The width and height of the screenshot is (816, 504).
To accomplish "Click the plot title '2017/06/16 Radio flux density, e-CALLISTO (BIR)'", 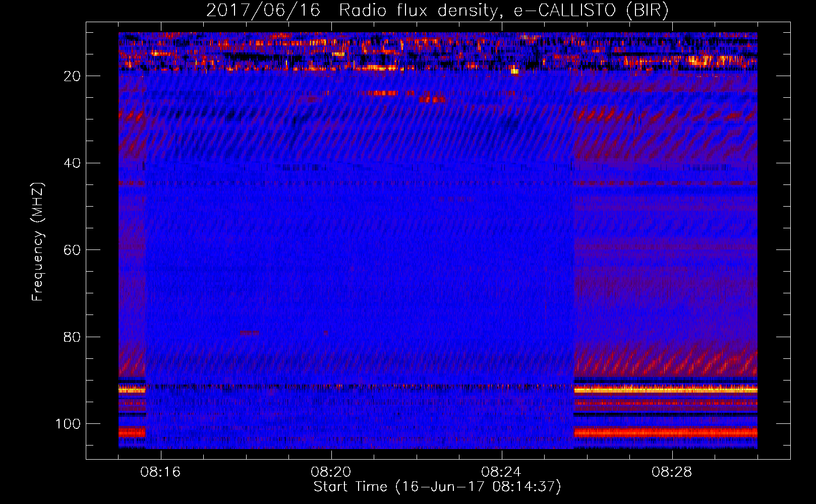I will 437,11.
